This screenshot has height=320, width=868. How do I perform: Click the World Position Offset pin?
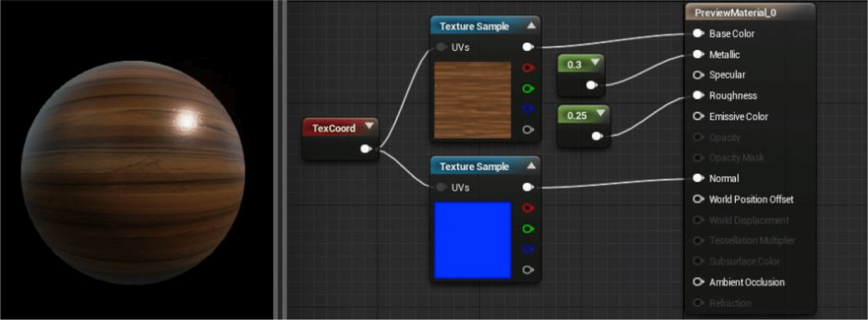pyautogui.click(x=698, y=199)
